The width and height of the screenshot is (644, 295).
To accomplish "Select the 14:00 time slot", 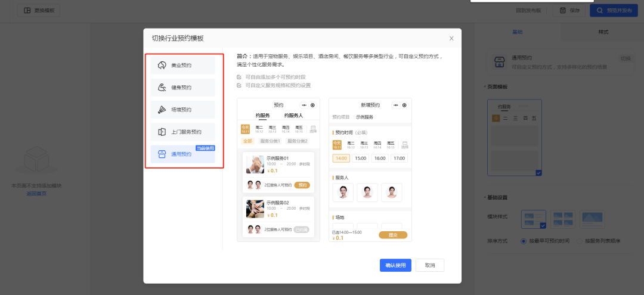I will tap(341, 159).
